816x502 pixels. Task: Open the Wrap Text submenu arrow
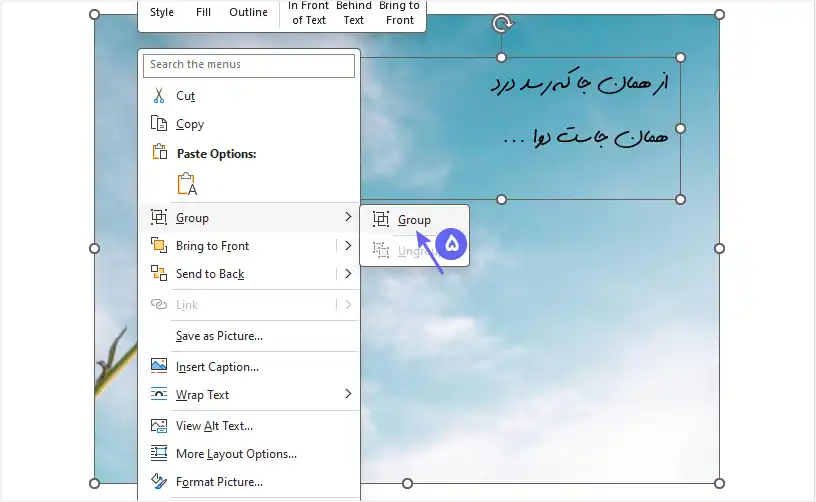347,394
